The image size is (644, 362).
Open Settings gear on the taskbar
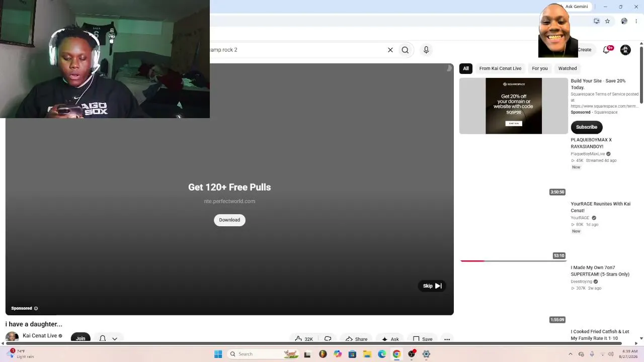tap(426, 354)
